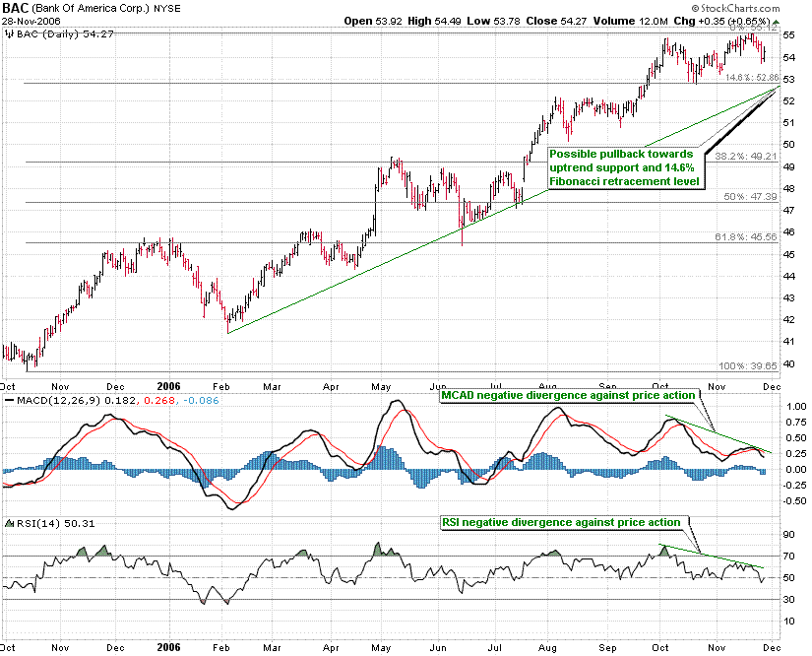Click the 10 RSI axis label
The height and width of the screenshot is (656, 812).
[x=788, y=622]
